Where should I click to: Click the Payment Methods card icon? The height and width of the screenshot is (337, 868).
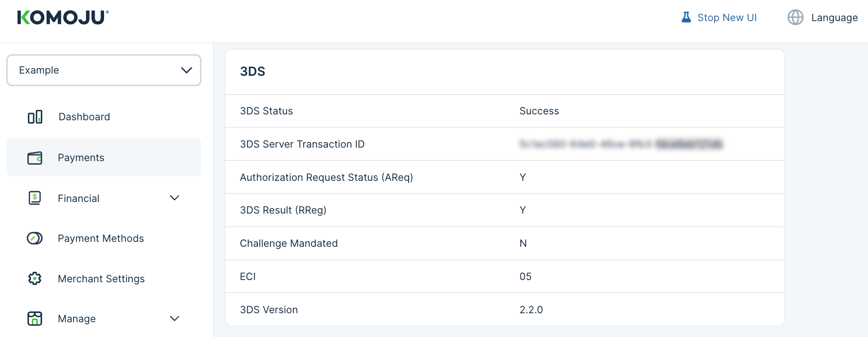tap(35, 238)
